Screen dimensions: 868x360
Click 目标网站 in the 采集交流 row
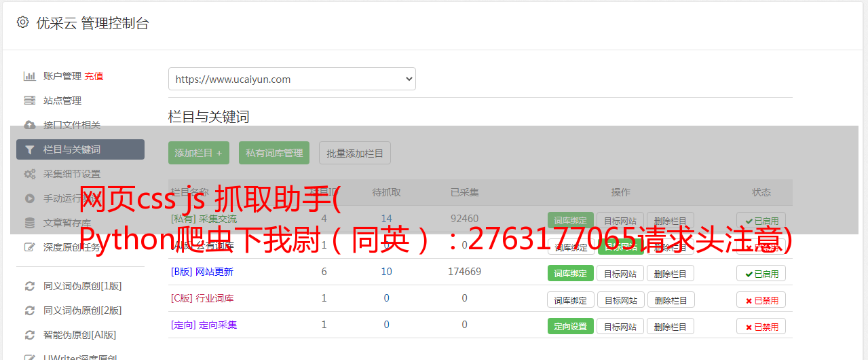click(620, 221)
